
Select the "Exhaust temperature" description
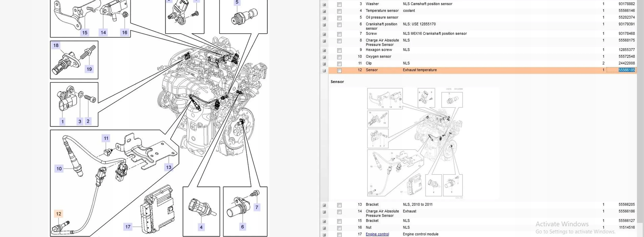420,70
